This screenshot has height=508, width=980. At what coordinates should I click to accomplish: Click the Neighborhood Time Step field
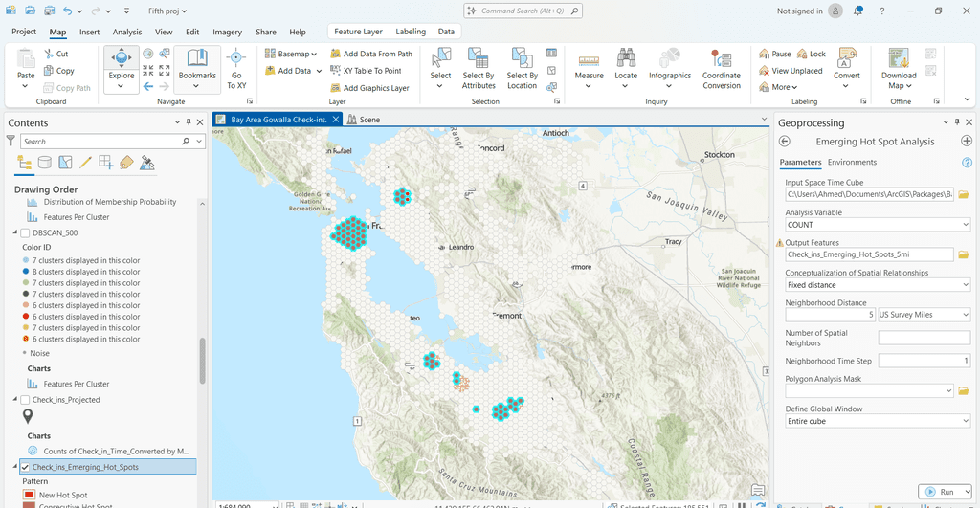(924, 361)
